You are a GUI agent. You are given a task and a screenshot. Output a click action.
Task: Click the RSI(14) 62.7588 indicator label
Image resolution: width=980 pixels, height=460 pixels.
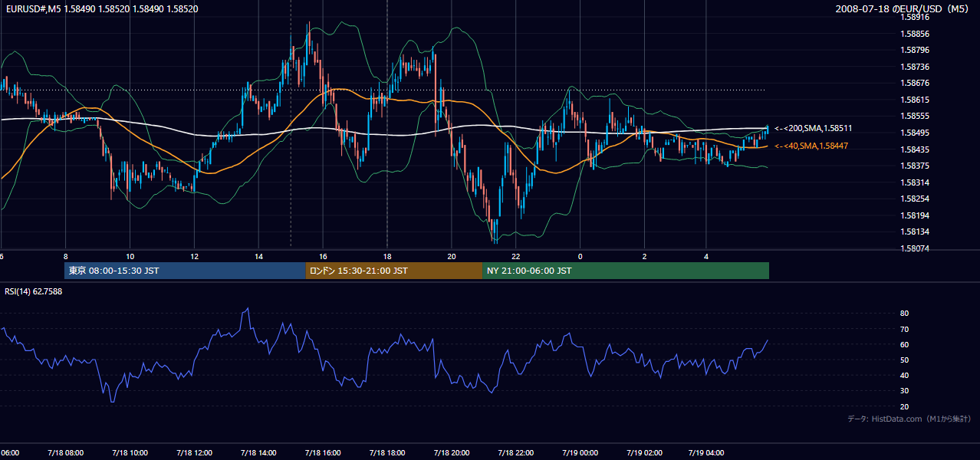pyautogui.click(x=33, y=291)
